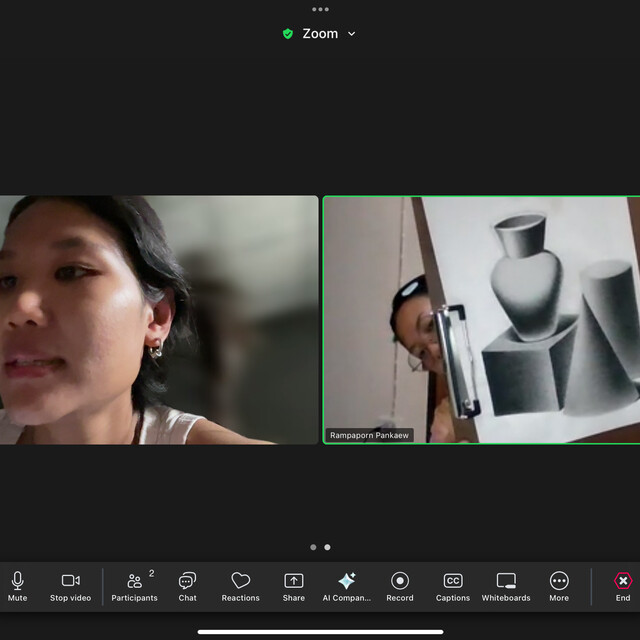The height and width of the screenshot is (640, 640).
Task: Select Rampaporn Pankaew's video tile
Action: [x=481, y=319]
